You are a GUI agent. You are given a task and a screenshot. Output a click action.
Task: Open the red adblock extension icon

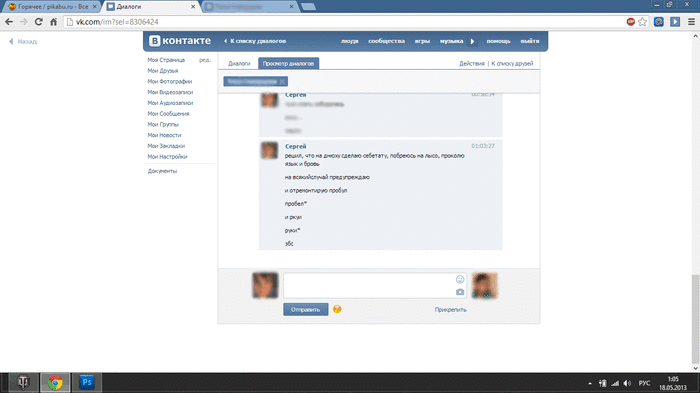(x=630, y=21)
